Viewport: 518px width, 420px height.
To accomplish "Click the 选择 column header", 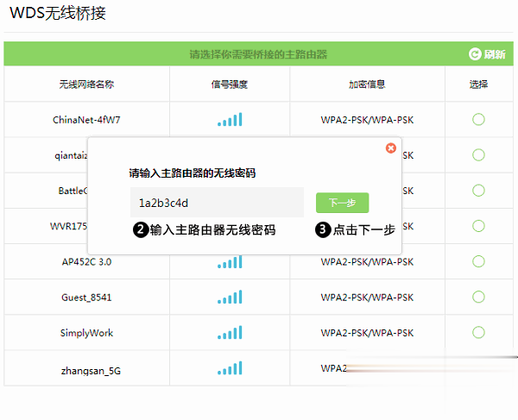I will 478,85.
